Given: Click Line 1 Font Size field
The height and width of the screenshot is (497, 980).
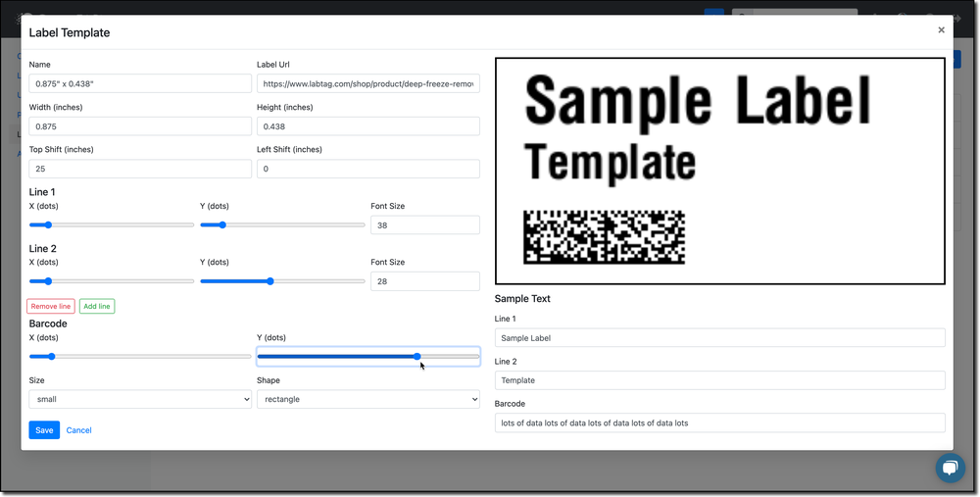Looking at the screenshot, I should pyautogui.click(x=425, y=225).
